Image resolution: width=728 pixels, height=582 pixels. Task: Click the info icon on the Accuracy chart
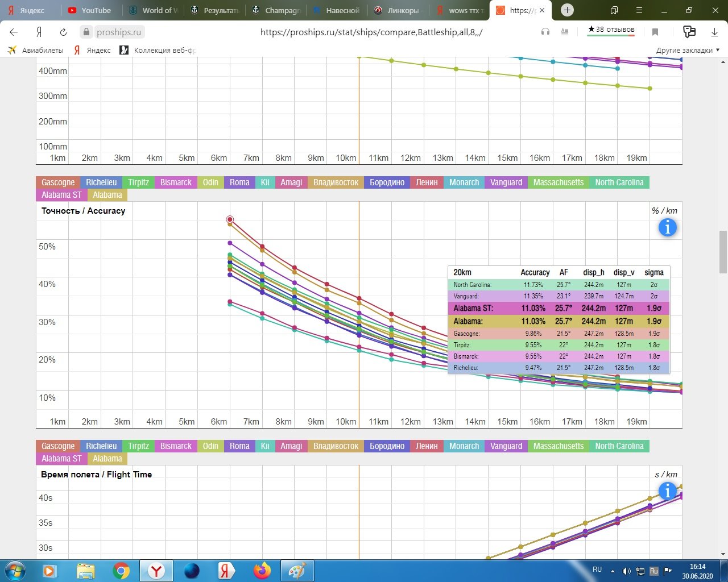pos(667,227)
